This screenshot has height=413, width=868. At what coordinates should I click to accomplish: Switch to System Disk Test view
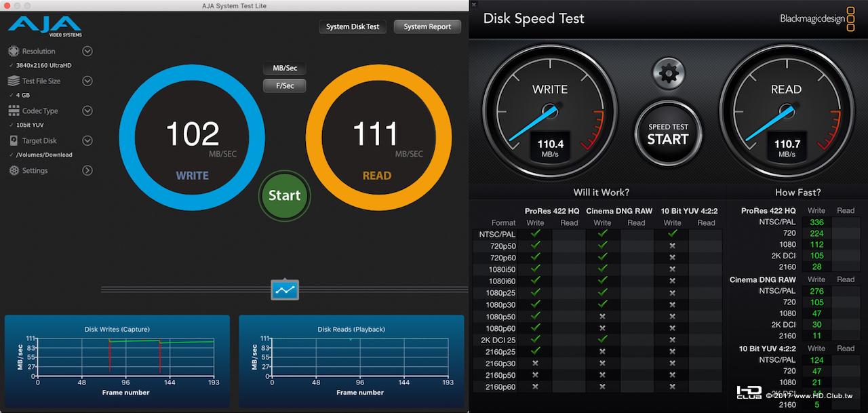(x=353, y=27)
